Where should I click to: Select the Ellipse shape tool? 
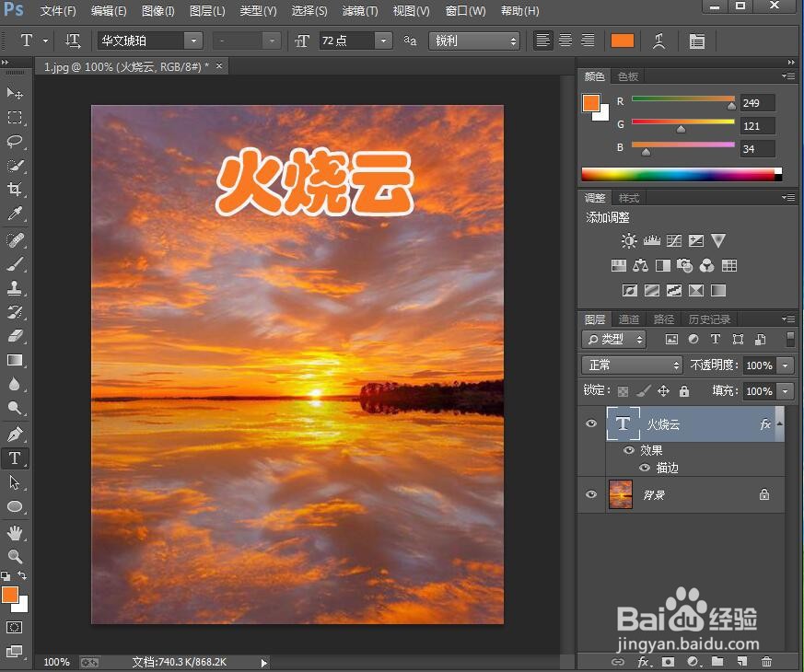[x=15, y=506]
